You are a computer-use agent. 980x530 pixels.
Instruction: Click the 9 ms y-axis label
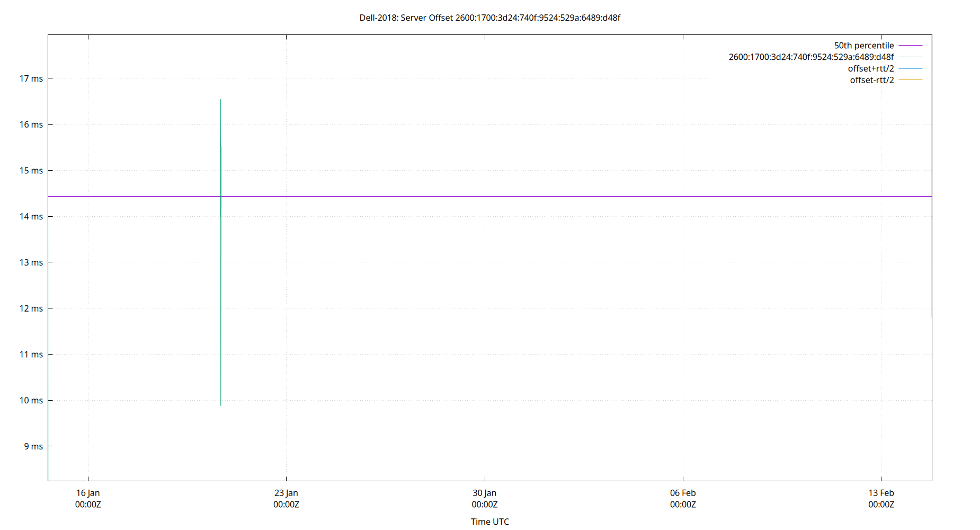click(33, 446)
